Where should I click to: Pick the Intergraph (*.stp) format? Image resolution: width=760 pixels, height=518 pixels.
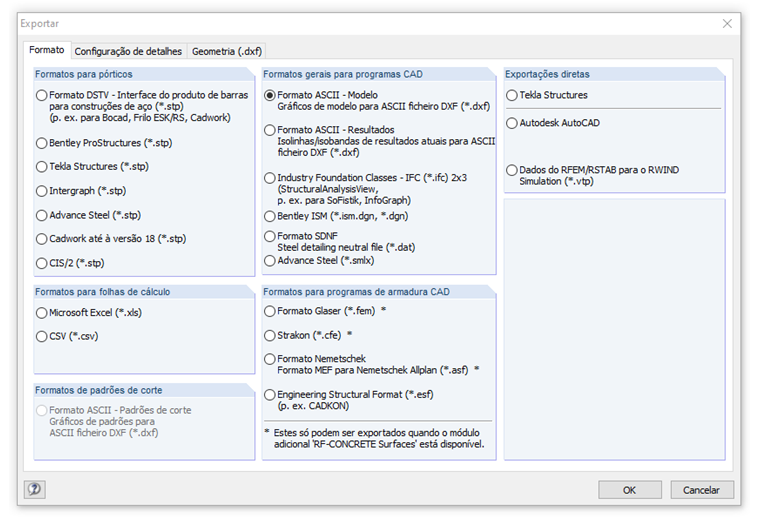click(x=42, y=191)
